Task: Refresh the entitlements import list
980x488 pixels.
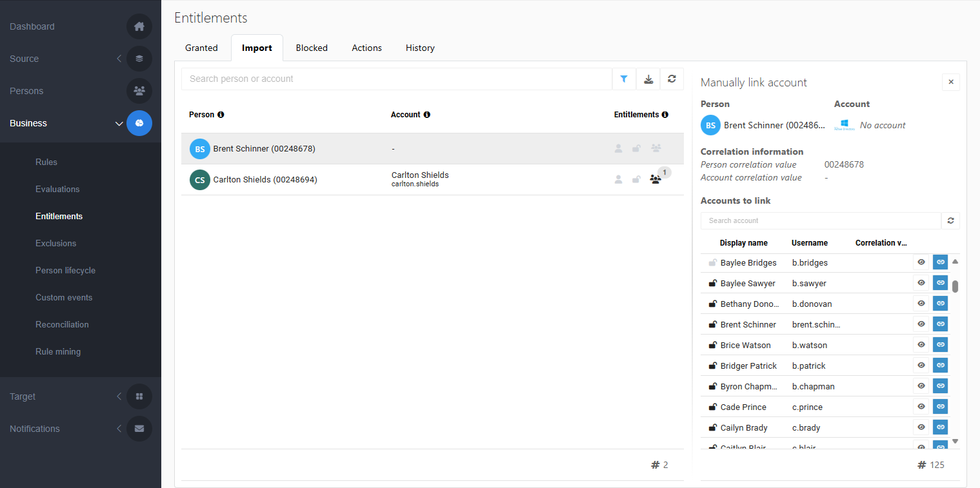Action: pos(672,79)
